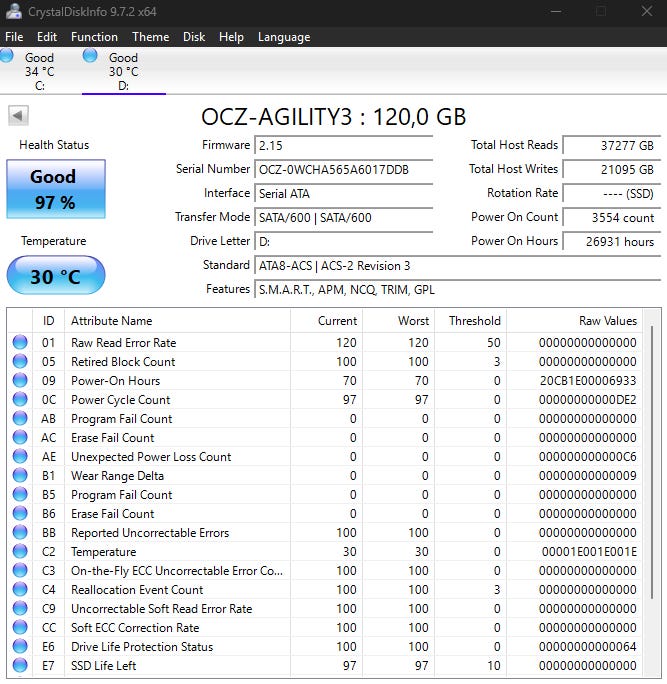Click status orb for Raw Read Error Rate
Image resolution: width=667 pixels, height=684 pixels.
(20, 343)
